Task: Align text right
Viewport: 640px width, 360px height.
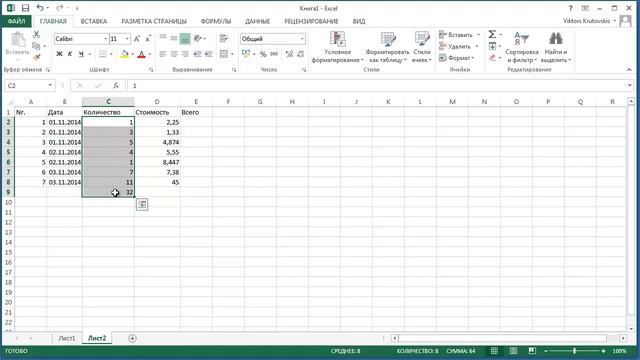Action: tap(185, 54)
